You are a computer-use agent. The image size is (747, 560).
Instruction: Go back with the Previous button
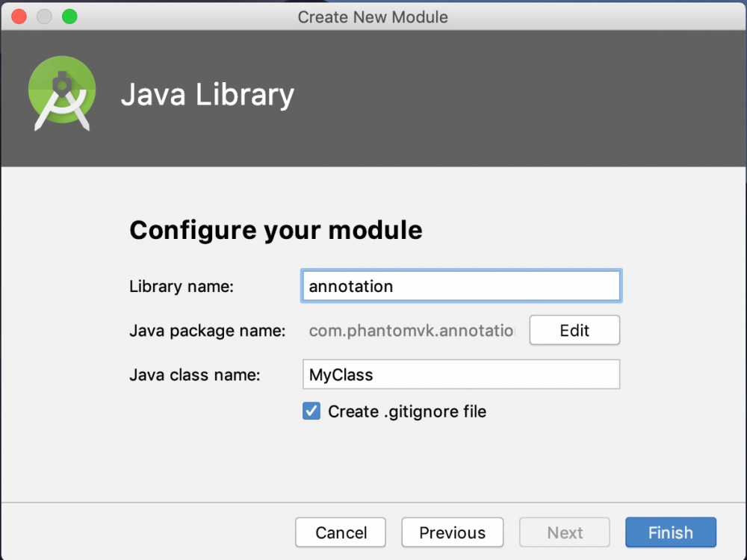point(452,532)
